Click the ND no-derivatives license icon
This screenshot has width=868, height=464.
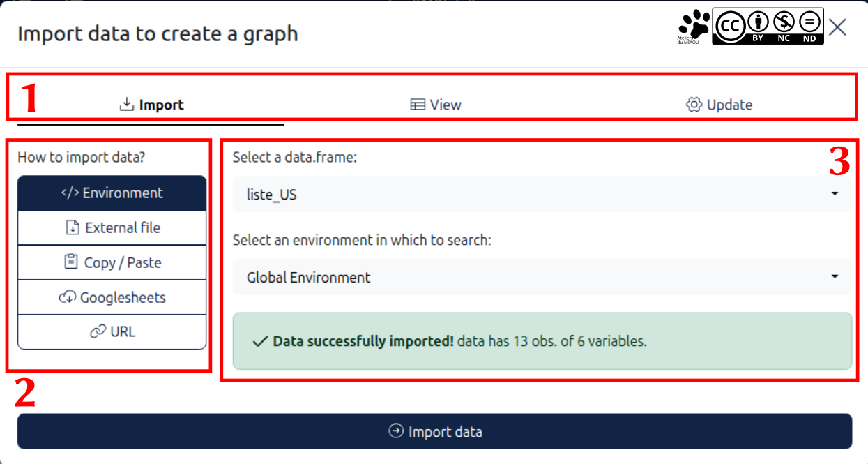point(809,26)
